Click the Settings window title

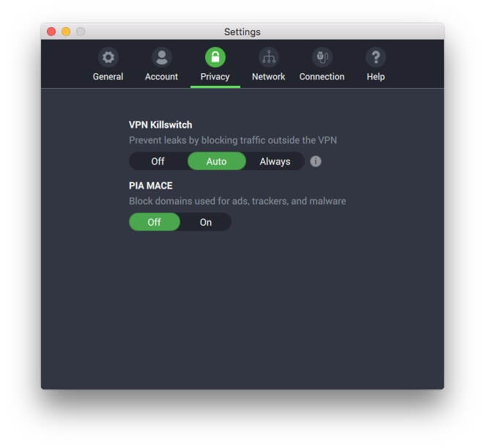[242, 32]
